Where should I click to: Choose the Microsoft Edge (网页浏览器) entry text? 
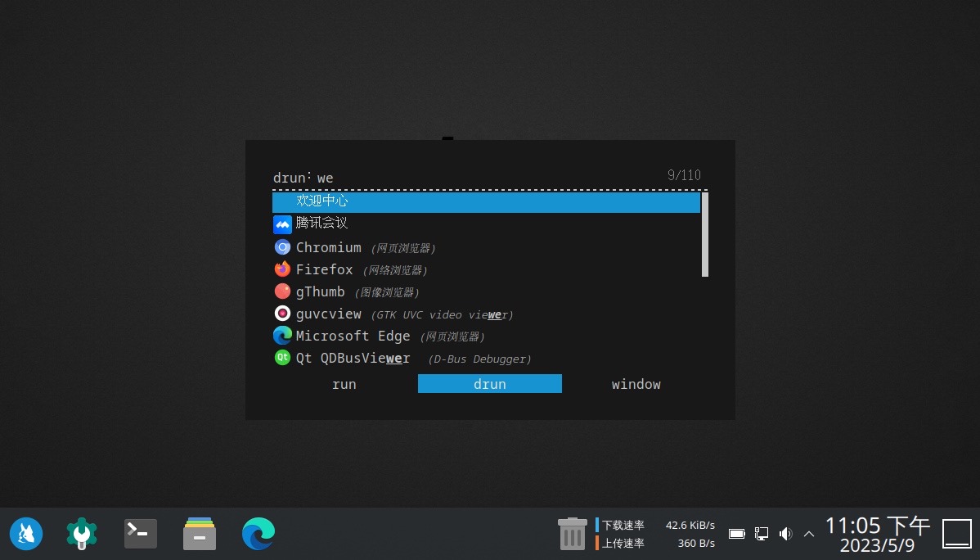click(390, 336)
